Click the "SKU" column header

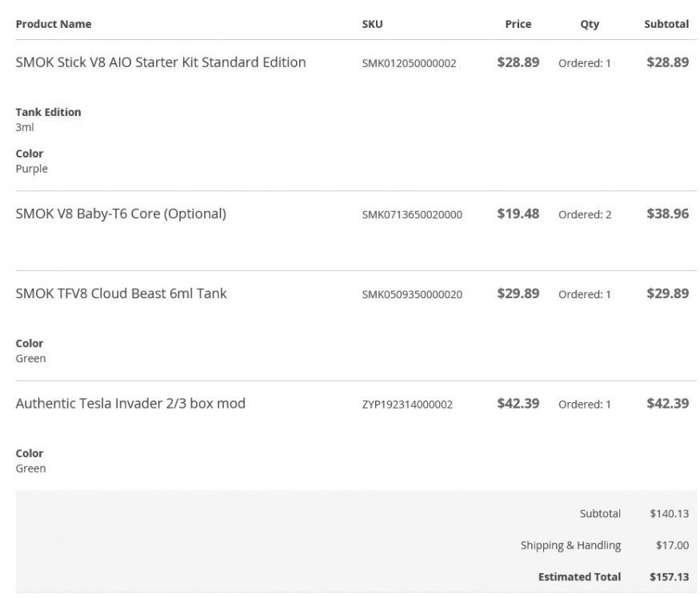tap(372, 24)
